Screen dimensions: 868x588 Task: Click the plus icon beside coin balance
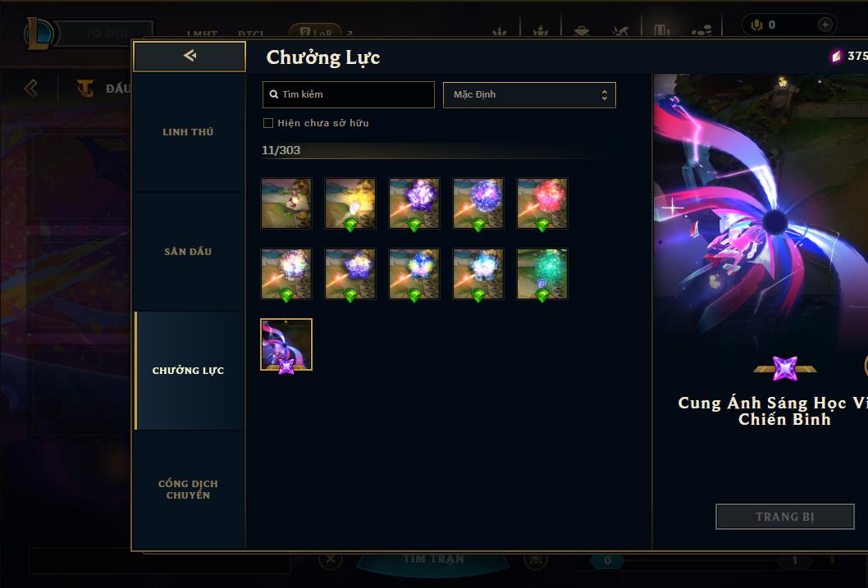(825, 25)
